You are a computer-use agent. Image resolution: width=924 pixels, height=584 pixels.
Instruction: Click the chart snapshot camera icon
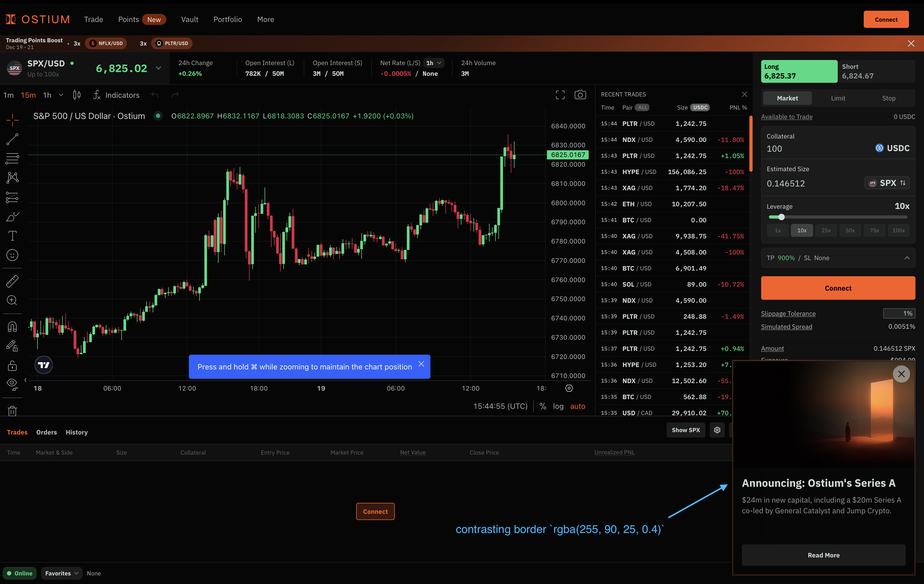click(x=580, y=95)
